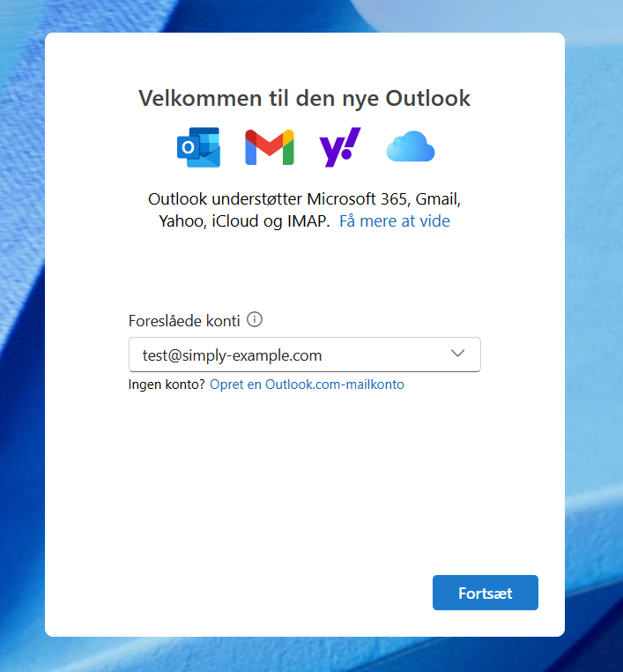Open the test@simply-example.com account combo box
623x672 pixels.
(x=304, y=355)
